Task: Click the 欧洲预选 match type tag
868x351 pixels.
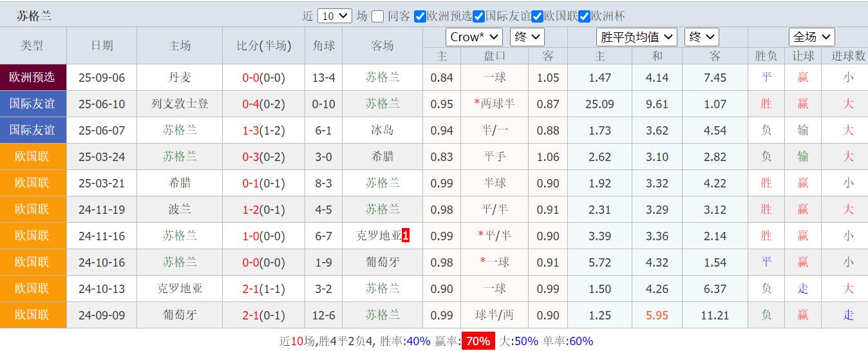Action: point(32,77)
